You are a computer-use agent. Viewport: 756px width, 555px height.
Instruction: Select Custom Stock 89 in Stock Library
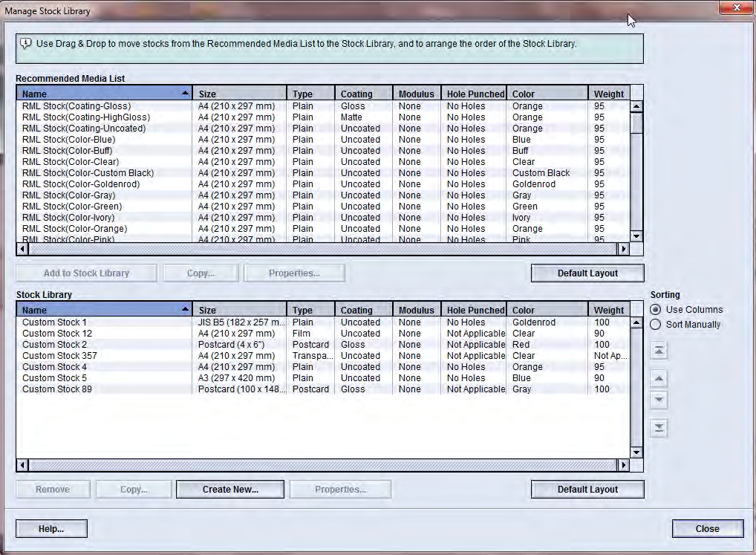[323, 389]
